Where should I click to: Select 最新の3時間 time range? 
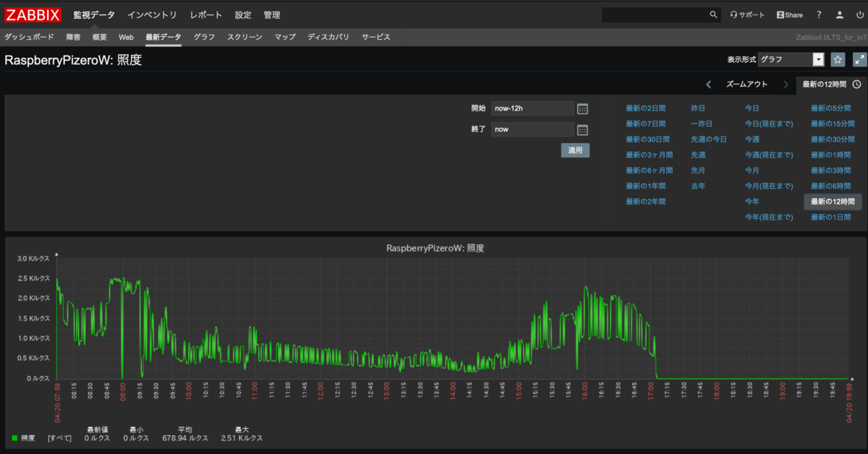coord(831,171)
